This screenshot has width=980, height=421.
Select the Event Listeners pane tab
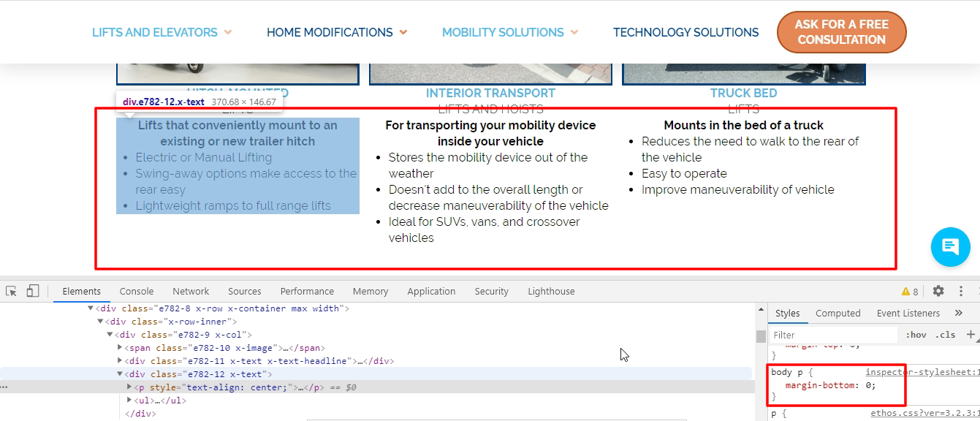(x=908, y=313)
